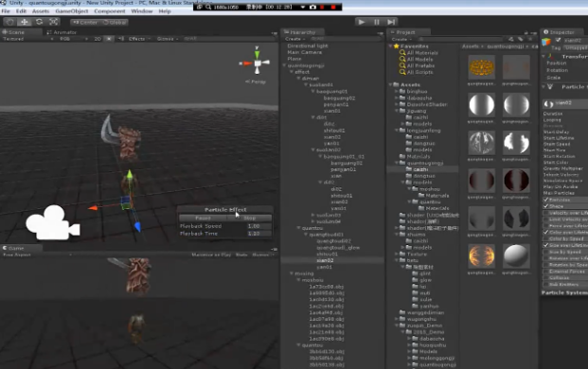The image size is (588, 369).
Task: Enable Collision module checkbox
Action: pyautogui.click(x=545, y=278)
